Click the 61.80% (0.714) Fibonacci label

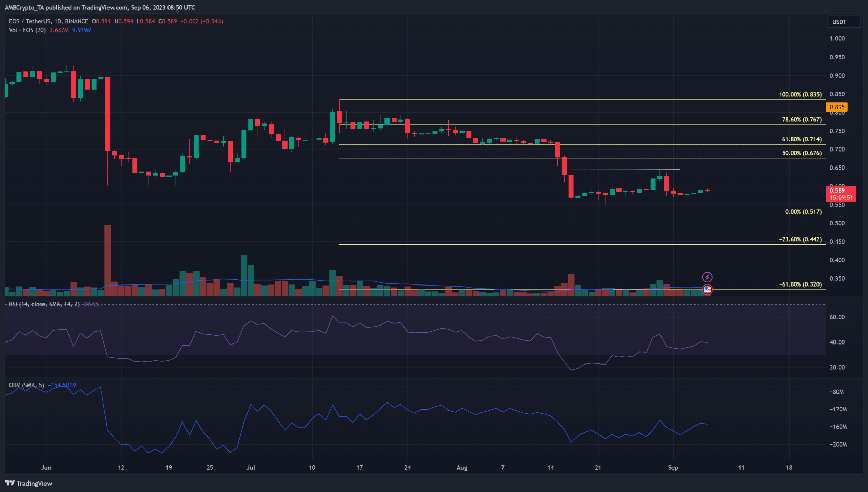[x=802, y=139]
